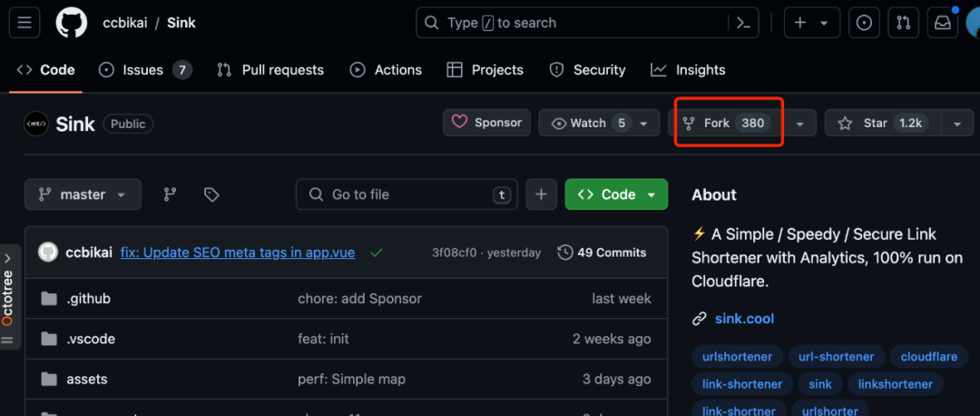Focus the Go to file field
This screenshot has width=980, height=416.
click(407, 194)
